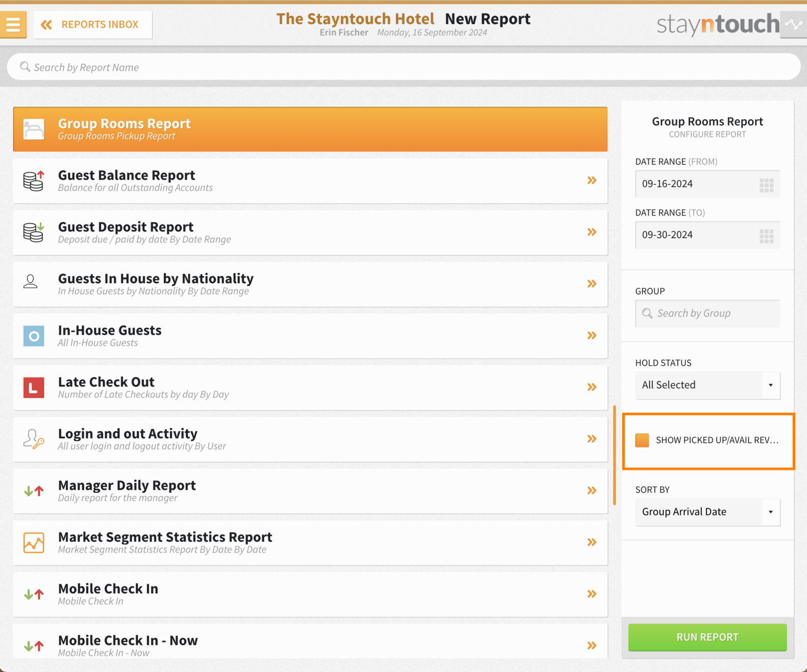Open the Guest Balance Report title
This screenshot has height=672, width=807.
tap(126, 175)
